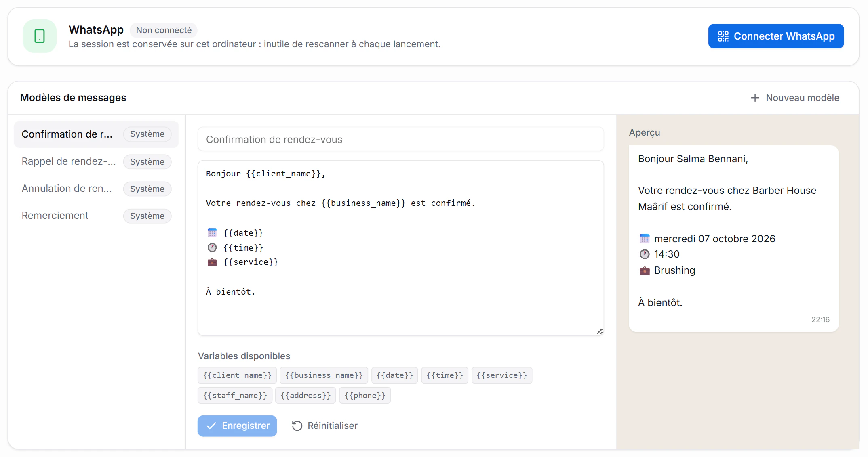Click the QR code icon in Connecter WhatsApp
This screenshot has height=457, width=868.
tap(723, 36)
